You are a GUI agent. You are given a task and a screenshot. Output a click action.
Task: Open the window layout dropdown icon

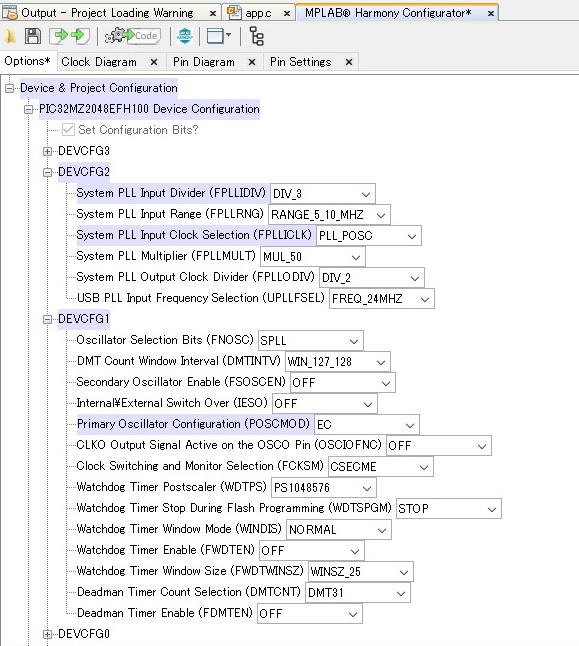point(219,36)
